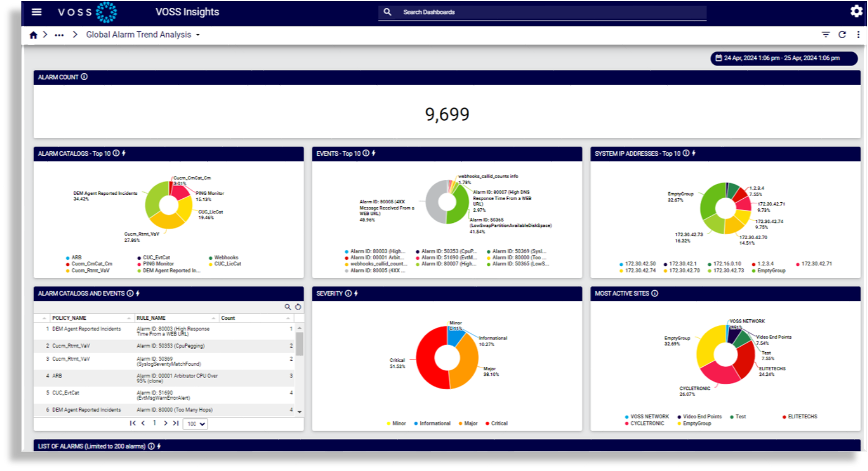
Task: Expand the Global Alarm Trend Analysis dropdown
Action: tap(198, 35)
